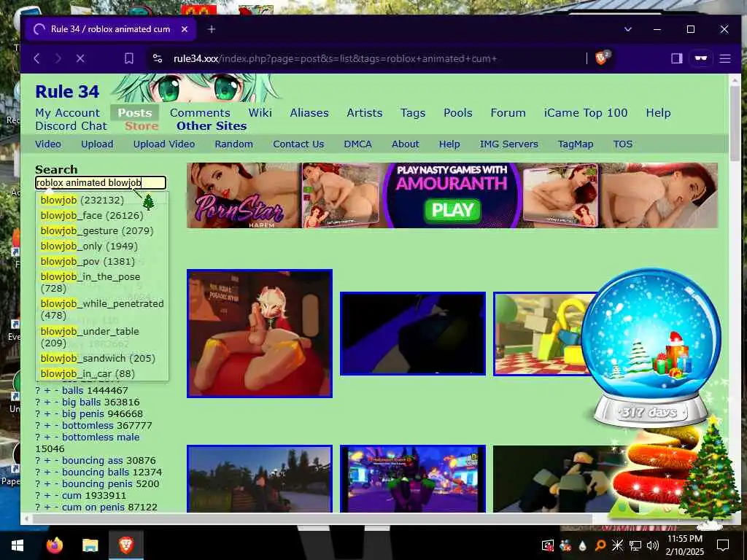The image size is (747, 560).
Task: Open the DMCA page
Action: coord(357,144)
